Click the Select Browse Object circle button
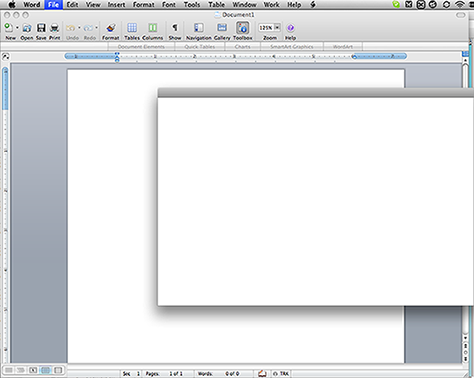 [x=466, y=353]
